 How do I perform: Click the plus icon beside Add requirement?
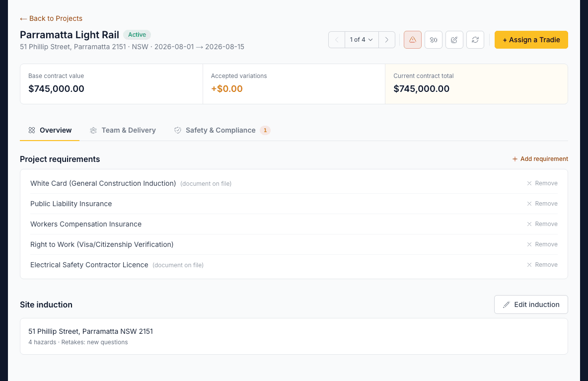tap(515, 159)
